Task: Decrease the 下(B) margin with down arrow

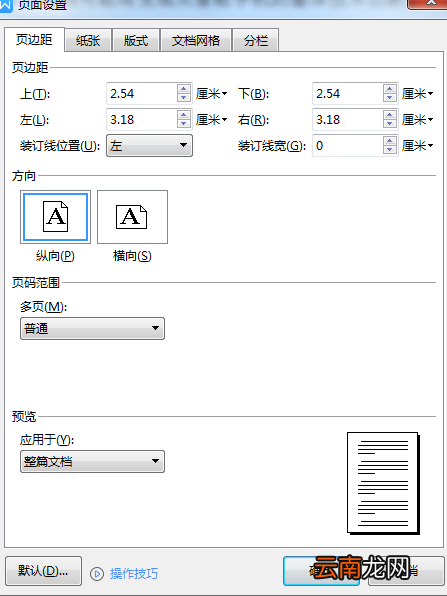Action: tap(390, 98)
